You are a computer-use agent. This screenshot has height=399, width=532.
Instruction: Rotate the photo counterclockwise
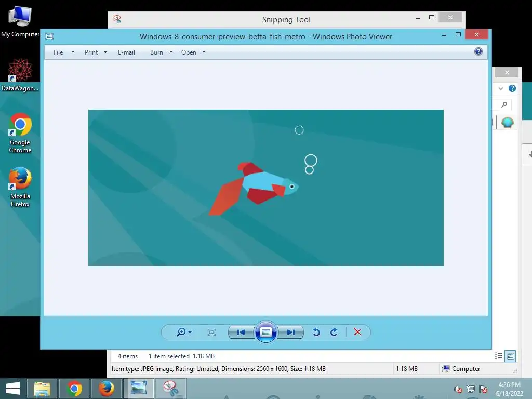316,332
